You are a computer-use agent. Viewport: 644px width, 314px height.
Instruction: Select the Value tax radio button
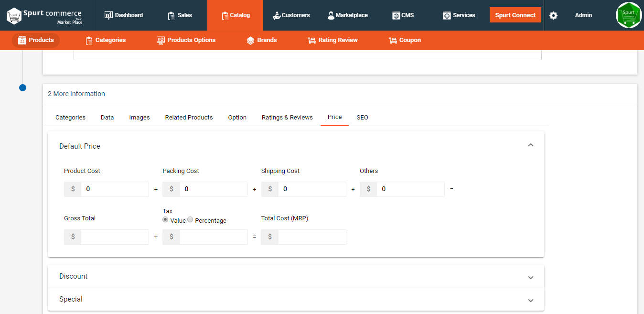coord(165,220)
